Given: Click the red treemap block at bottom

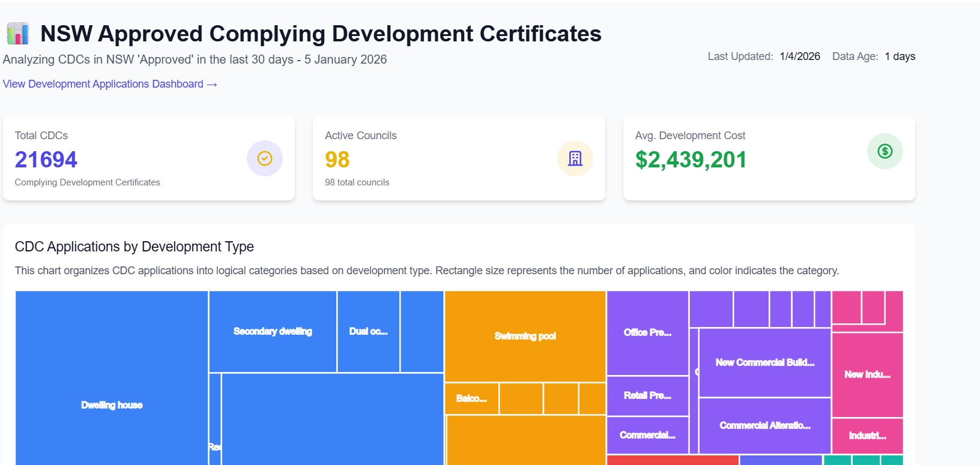Looking at the screenshot, I should pos(673,460).
